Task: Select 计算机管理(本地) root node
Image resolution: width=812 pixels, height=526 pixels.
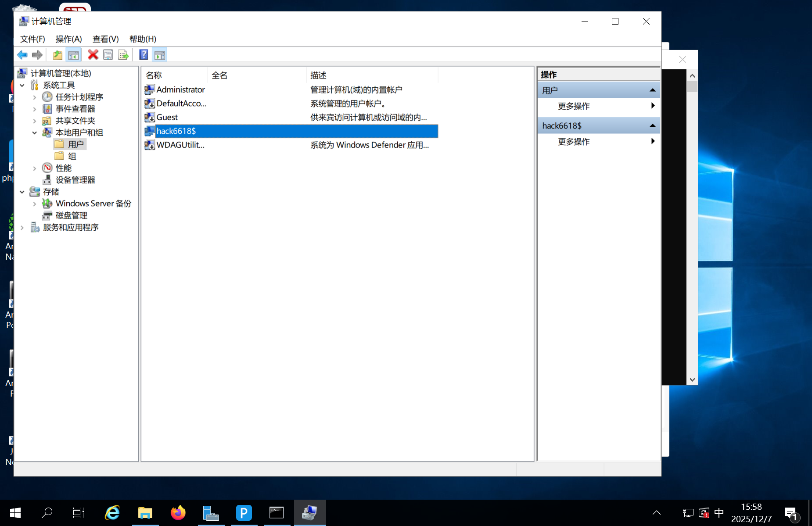Action: 61,73
